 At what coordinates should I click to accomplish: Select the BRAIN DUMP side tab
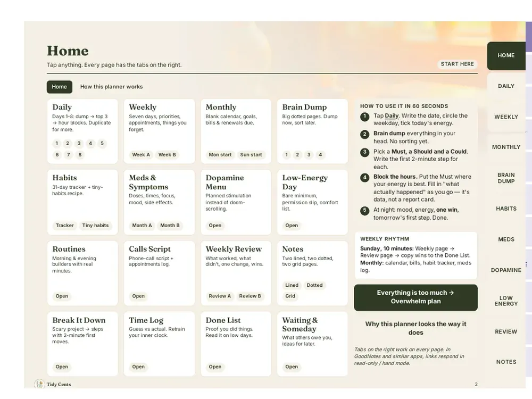pos(506,178)
